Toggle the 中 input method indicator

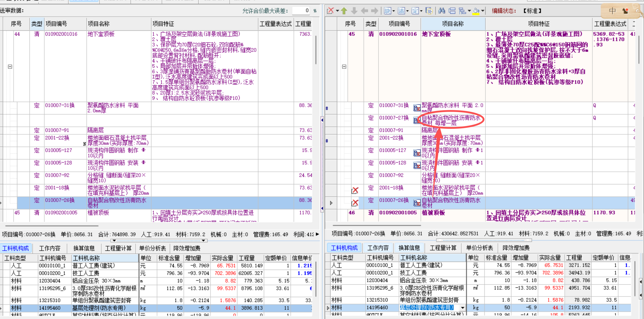(x=612, y=11)
